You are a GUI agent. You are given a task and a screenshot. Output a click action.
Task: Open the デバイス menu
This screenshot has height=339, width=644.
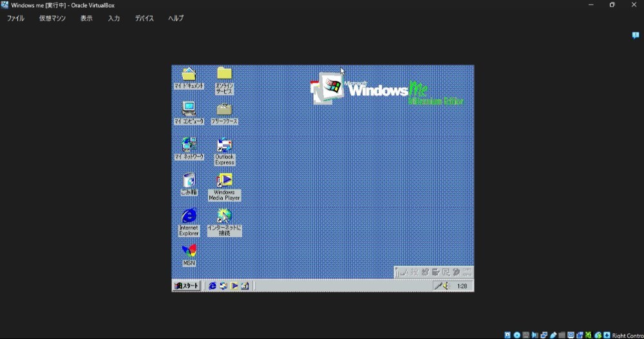[x=144, y=19]
